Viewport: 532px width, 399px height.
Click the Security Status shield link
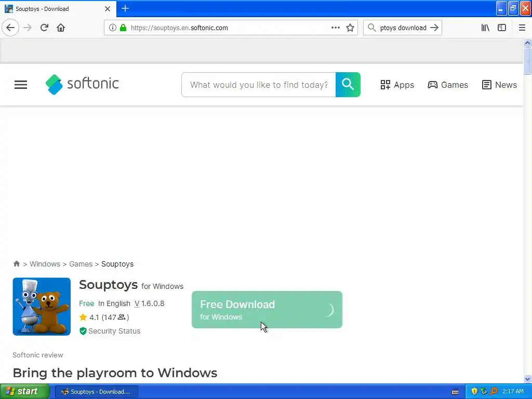click(x=110, y=331)
